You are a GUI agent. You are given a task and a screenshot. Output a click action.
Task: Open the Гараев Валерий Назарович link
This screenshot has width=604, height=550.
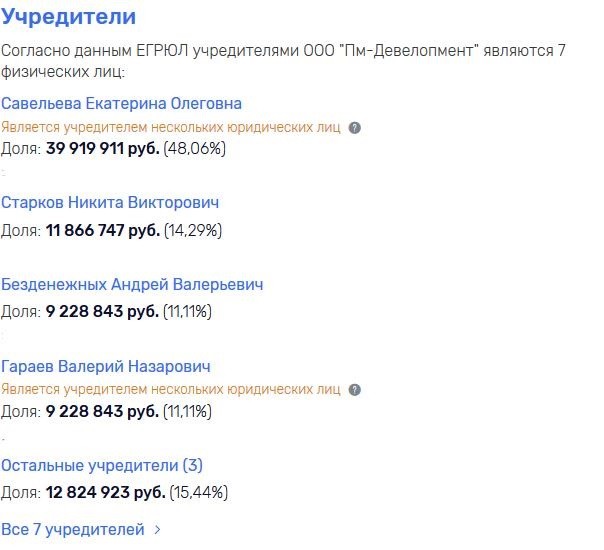tap(106, 367)
